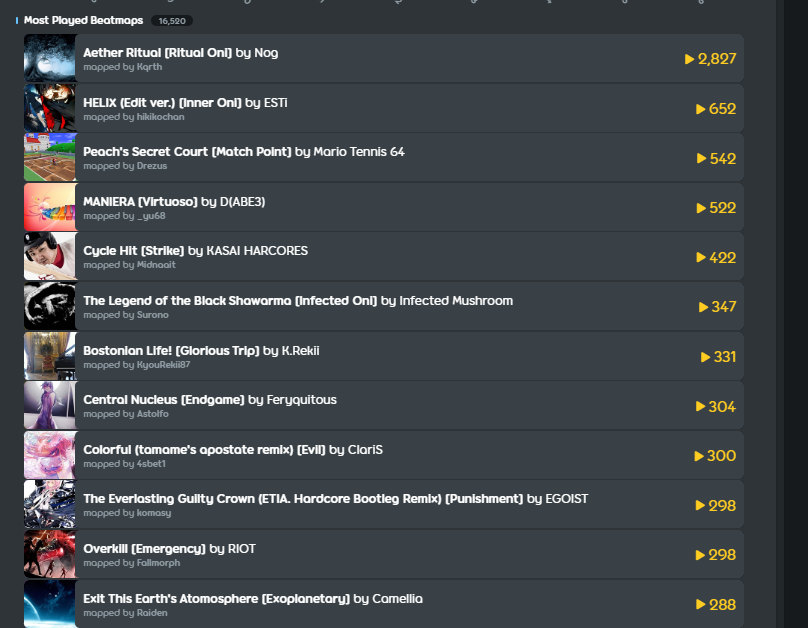The image size is (808, 628).
Task: Open mapper Fallmorph's profile
Action: point(158,563)
